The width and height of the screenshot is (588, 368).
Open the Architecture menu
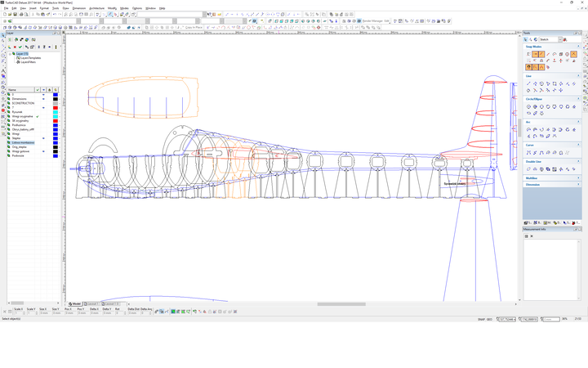tap(96, 8)
